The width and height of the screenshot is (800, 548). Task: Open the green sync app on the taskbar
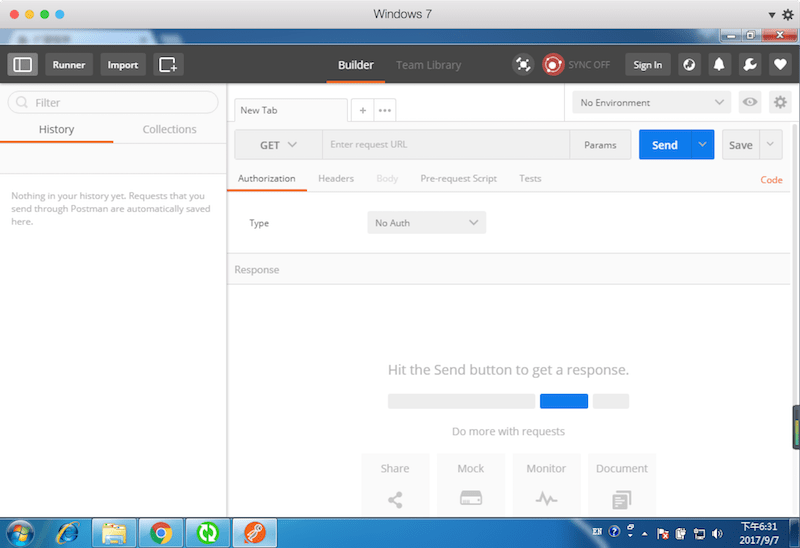pos(208,534)
